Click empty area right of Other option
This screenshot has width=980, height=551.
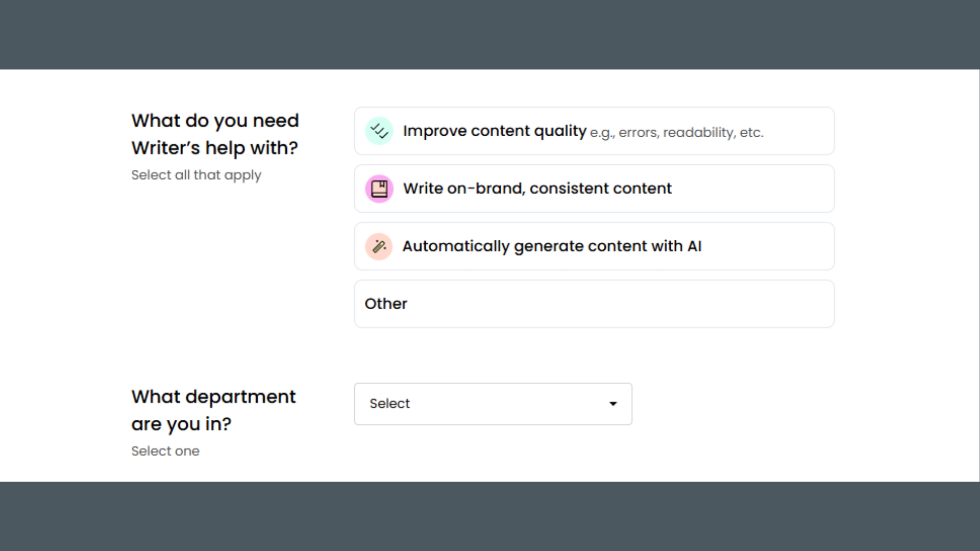coord(664,304)
